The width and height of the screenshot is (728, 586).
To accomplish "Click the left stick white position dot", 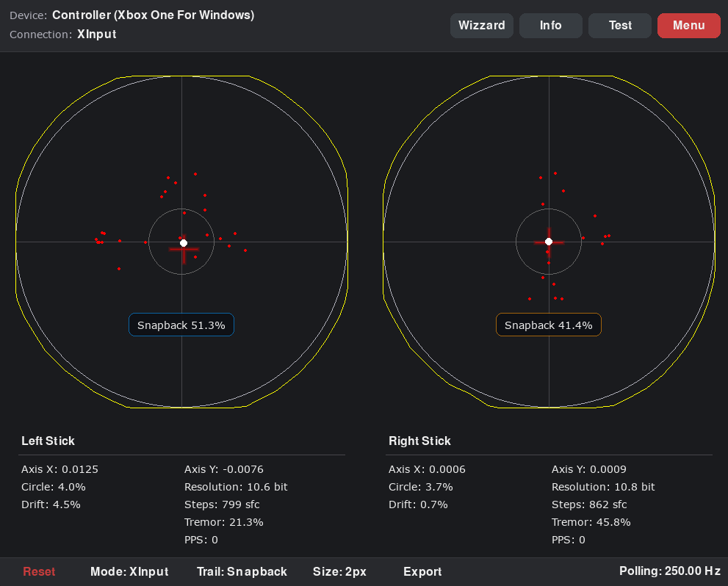I will (x=184, y=242).
